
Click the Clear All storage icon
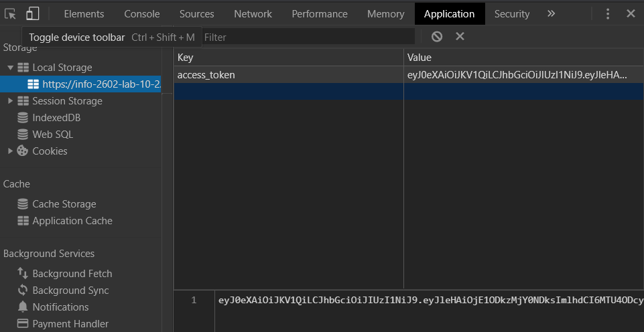[437, 37]
